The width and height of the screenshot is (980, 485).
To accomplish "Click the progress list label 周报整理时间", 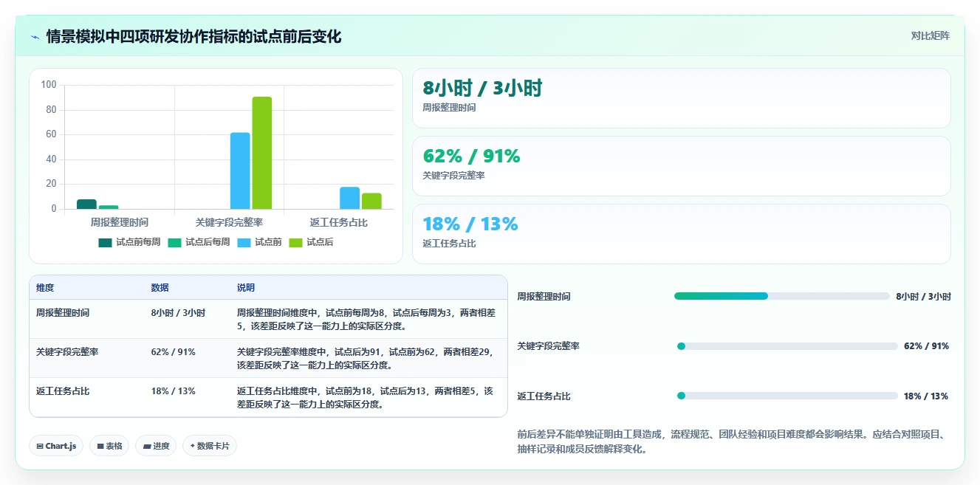I will (x=544, y=297).
